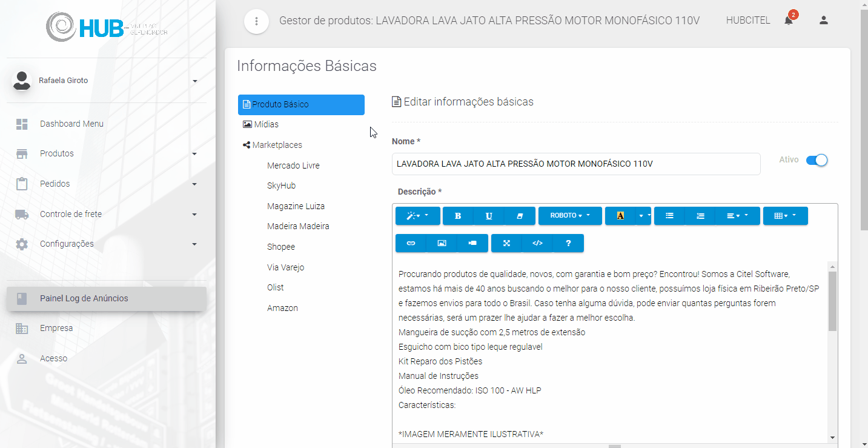Select Via Varejo marketplace

coord(285,267)
